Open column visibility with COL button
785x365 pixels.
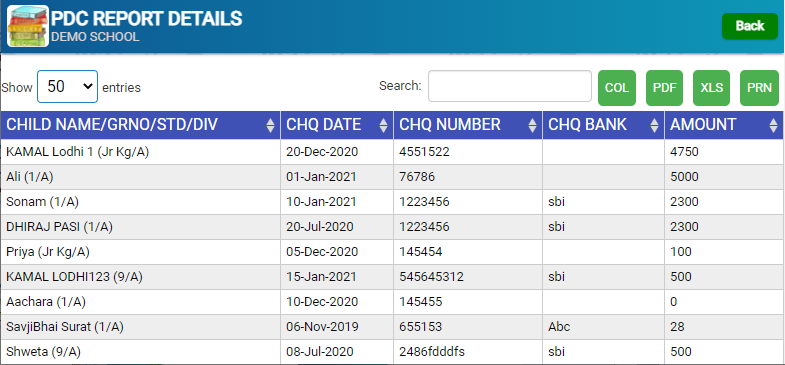point(617,88)
